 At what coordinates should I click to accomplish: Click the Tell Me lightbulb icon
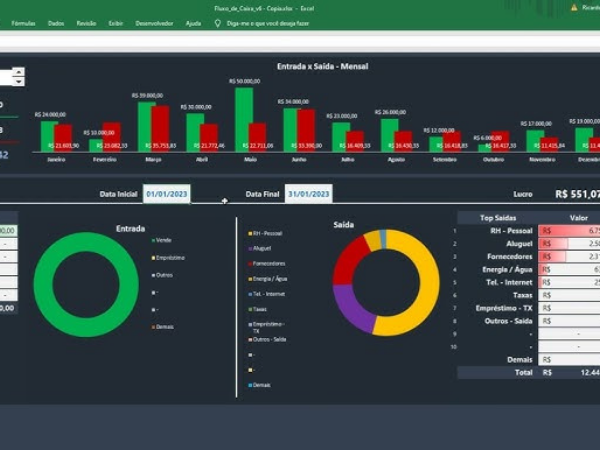[218, 22]
